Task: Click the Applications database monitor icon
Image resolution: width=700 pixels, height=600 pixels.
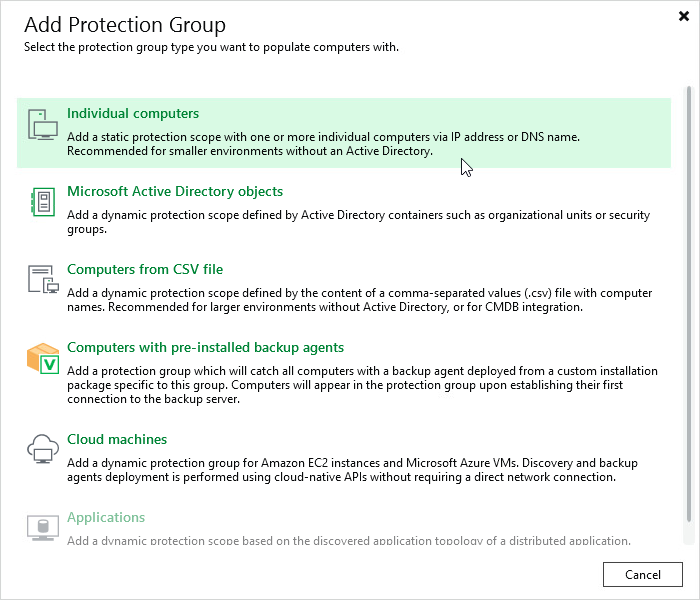Action: (43, 528)
